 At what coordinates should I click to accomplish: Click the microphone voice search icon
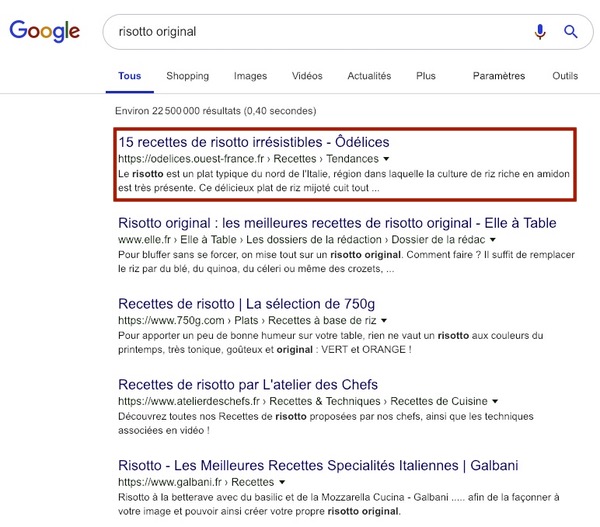540,32
